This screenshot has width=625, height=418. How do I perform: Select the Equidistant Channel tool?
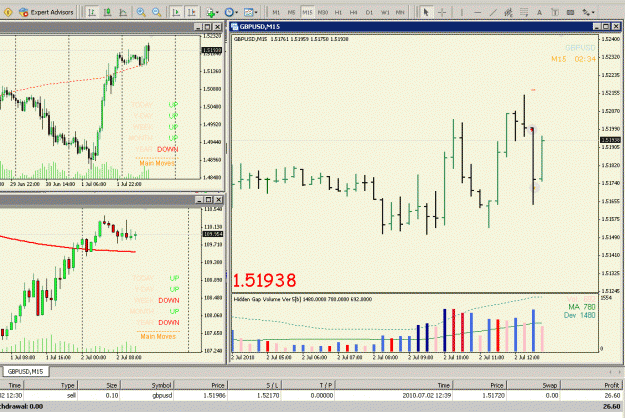coord(508,12)
